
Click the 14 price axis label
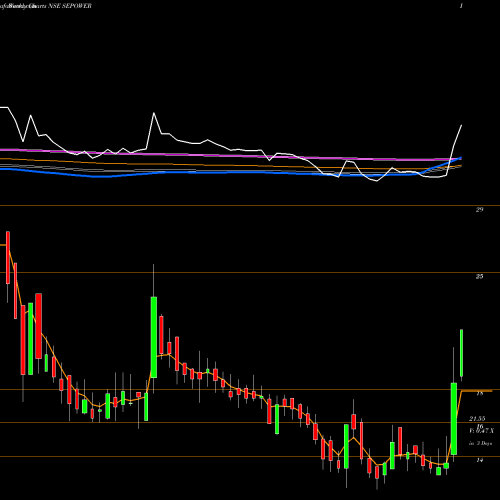[479, 460]
